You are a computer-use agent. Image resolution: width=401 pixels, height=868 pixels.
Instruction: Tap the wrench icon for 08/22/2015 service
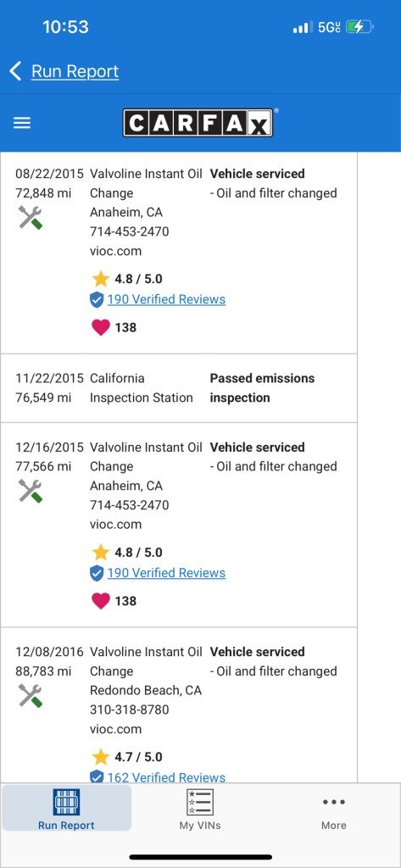click(31, 218)
